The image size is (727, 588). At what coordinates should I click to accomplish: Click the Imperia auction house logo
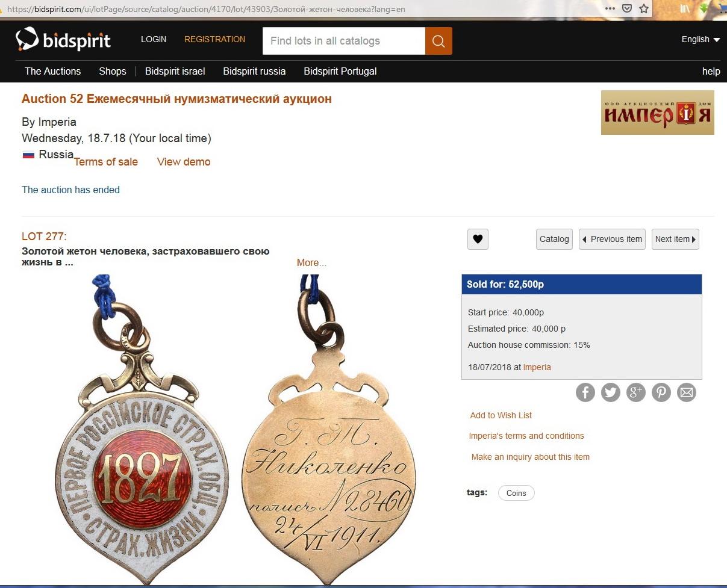point(658,113)
